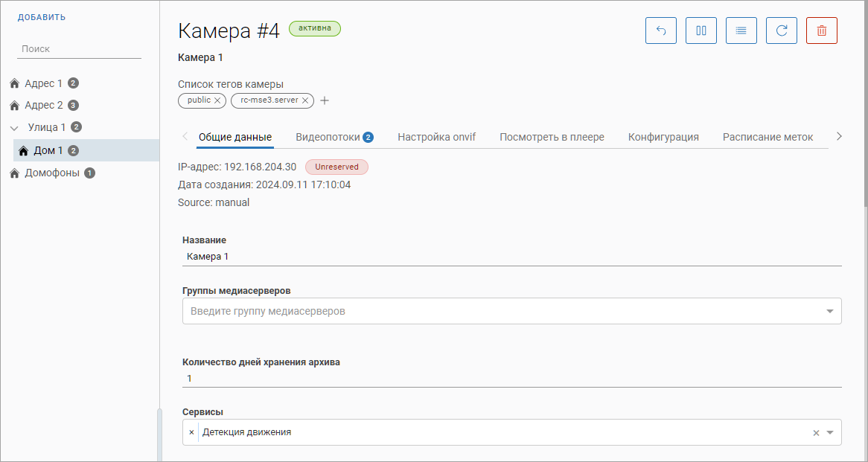Click the back arrow button in header
868x462 pixels.
coord(661,31)
